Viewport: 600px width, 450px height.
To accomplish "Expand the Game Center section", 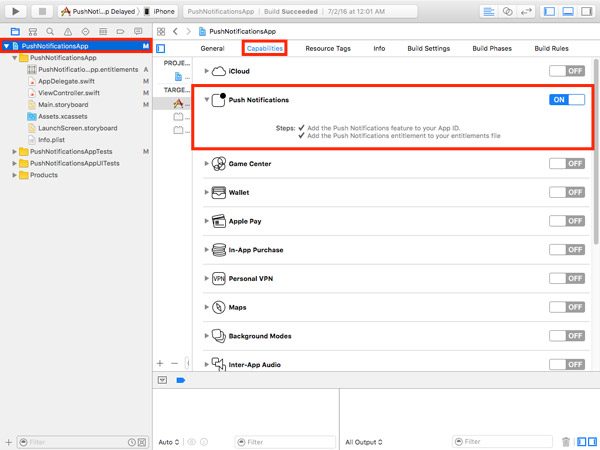I will (x=206, y=163).
